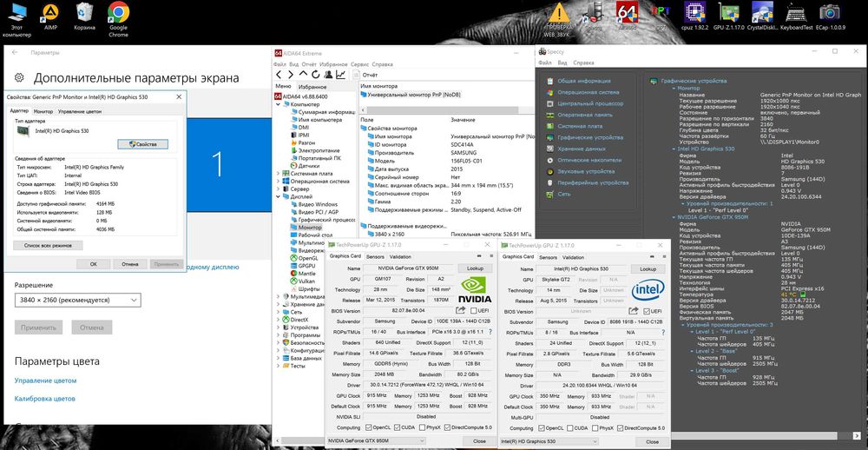
Task: Toggle OpenCL checkbox in NVIDIA GPU-Z
Action: 369,427
